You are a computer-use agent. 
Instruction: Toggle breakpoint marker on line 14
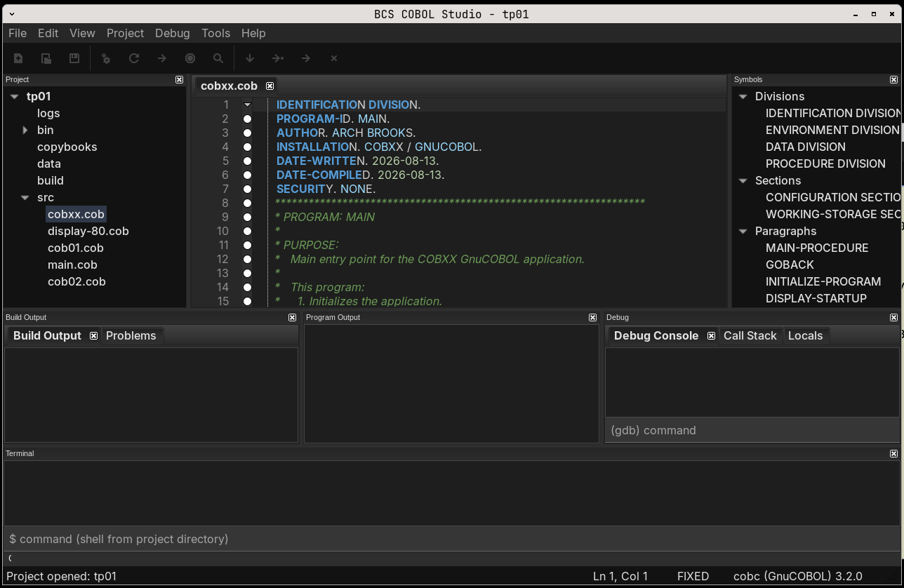[x=247, y=288]
